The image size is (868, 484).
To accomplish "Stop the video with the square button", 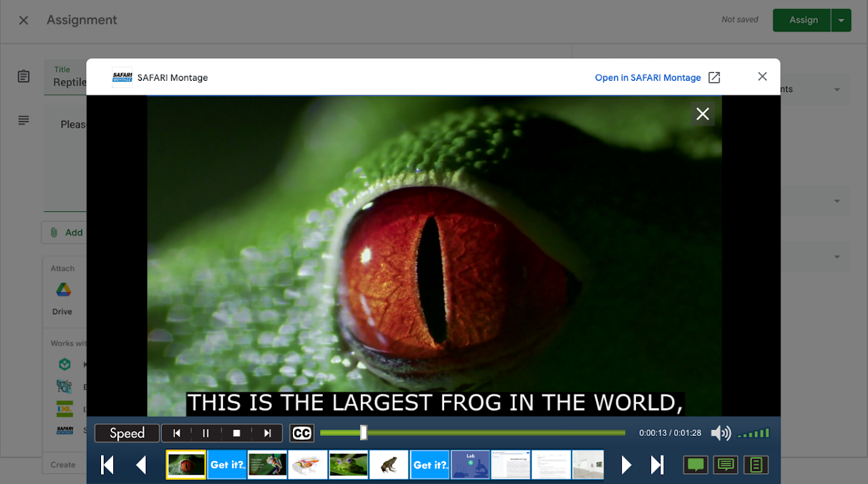I will pyautogui.click(x=237, y=433).
